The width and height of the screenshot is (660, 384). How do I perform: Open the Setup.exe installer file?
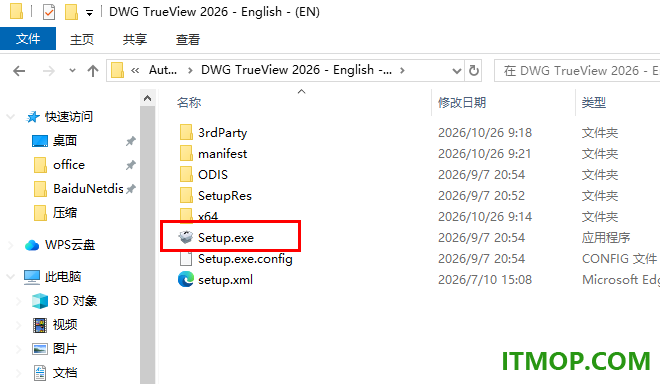tap(226, 238)
